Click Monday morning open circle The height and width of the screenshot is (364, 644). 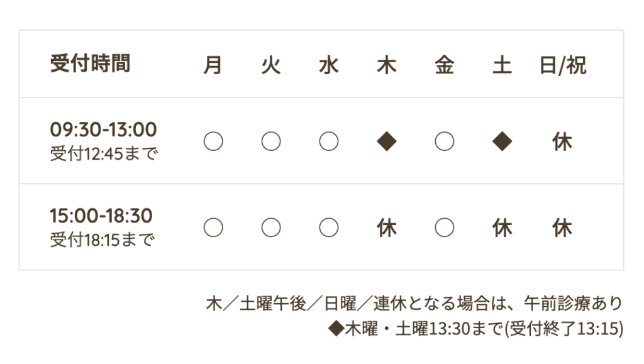[213, 142]
